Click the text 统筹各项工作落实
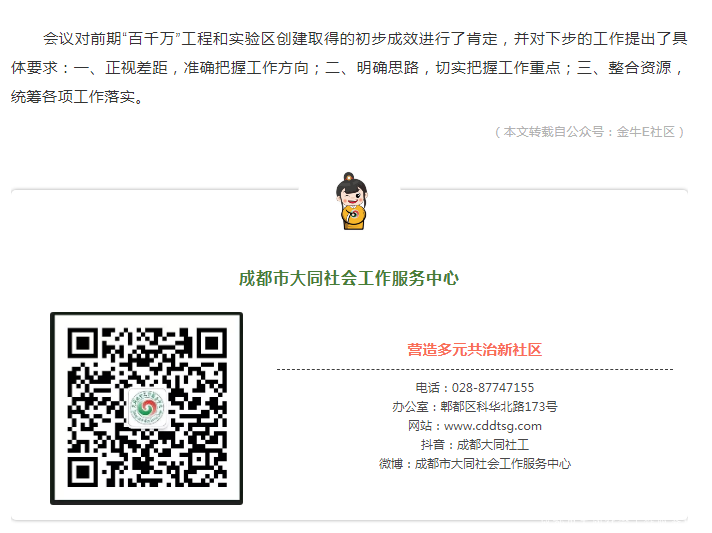The width and height of the screenshot is (712, 533). click(73, 96)
